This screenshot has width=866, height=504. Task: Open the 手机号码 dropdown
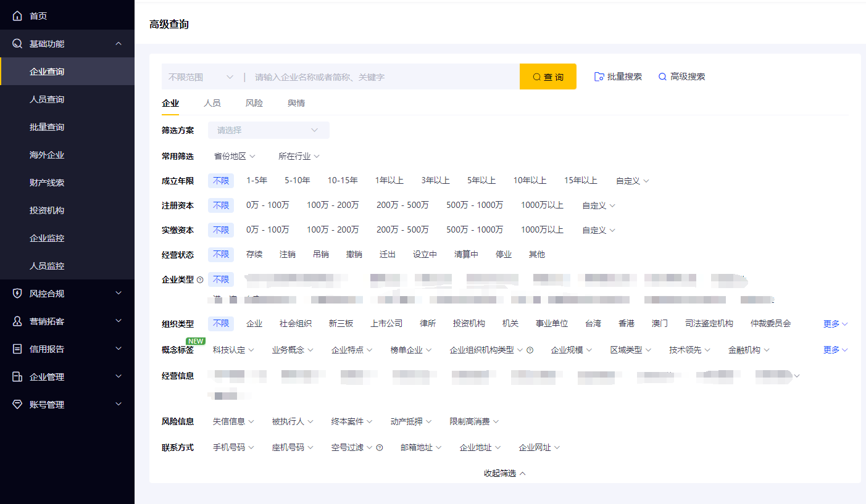tap(233, 447)
